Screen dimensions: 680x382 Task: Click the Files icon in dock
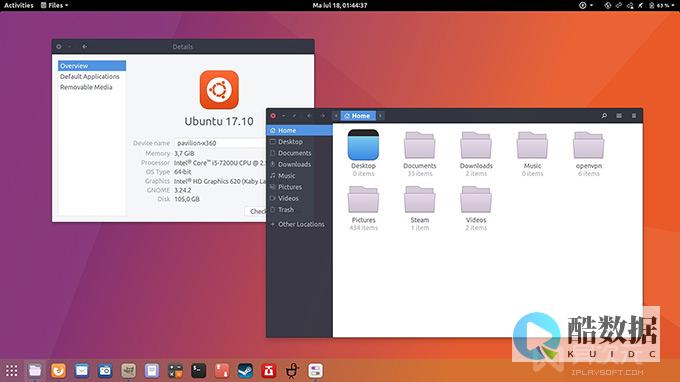[35, 371]
